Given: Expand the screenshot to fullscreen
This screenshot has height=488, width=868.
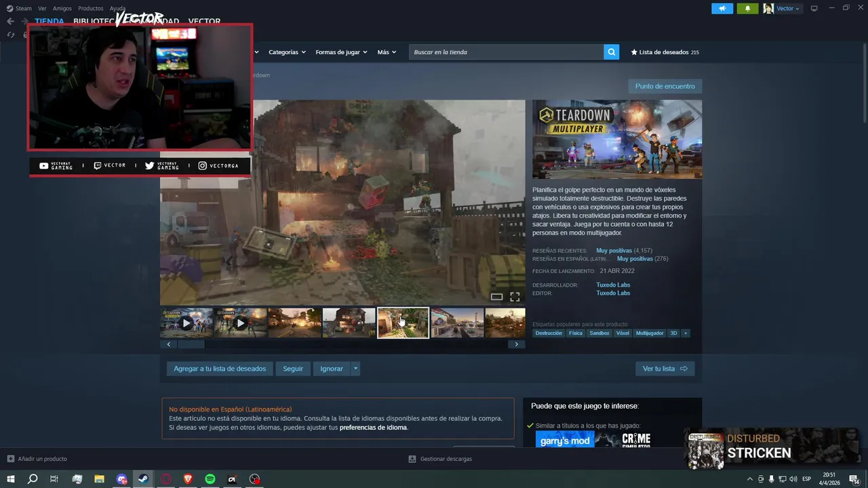Looking at the screenshot, I should pyautogui.click(x=515, y=297).
